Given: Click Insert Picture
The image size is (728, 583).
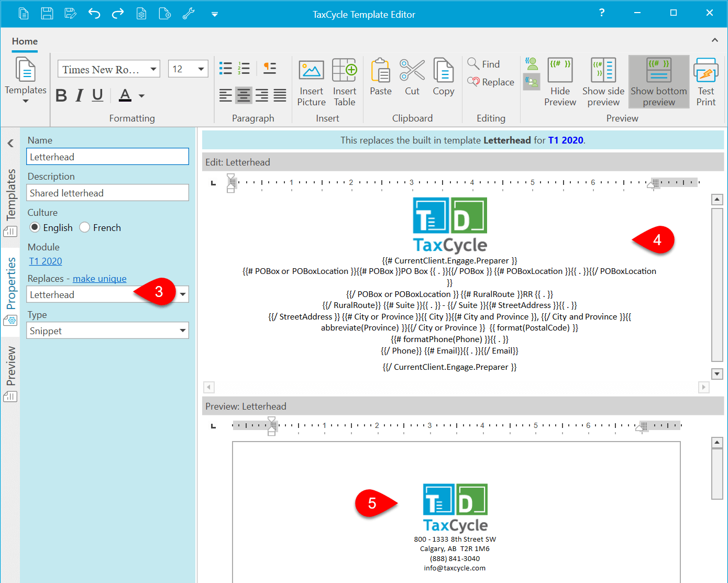Looking at the screenshot, I should (312, 82).
